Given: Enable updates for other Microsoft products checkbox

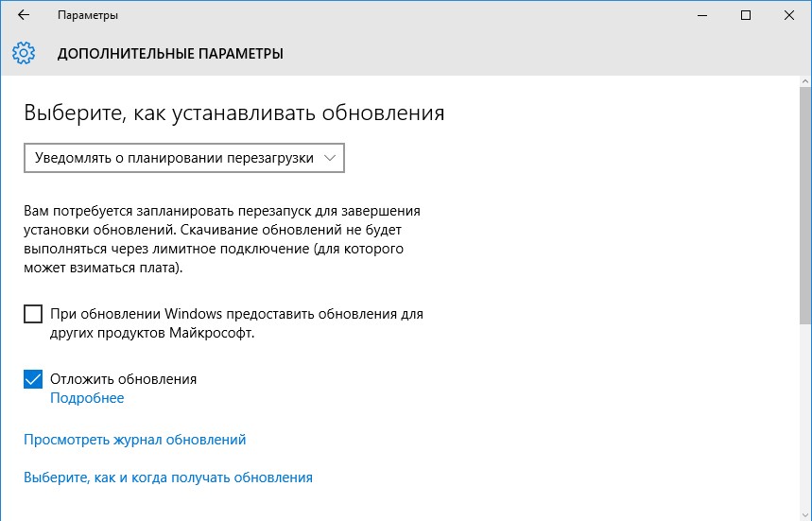Looking at the screenshot, I should click(x=33, y=314).
